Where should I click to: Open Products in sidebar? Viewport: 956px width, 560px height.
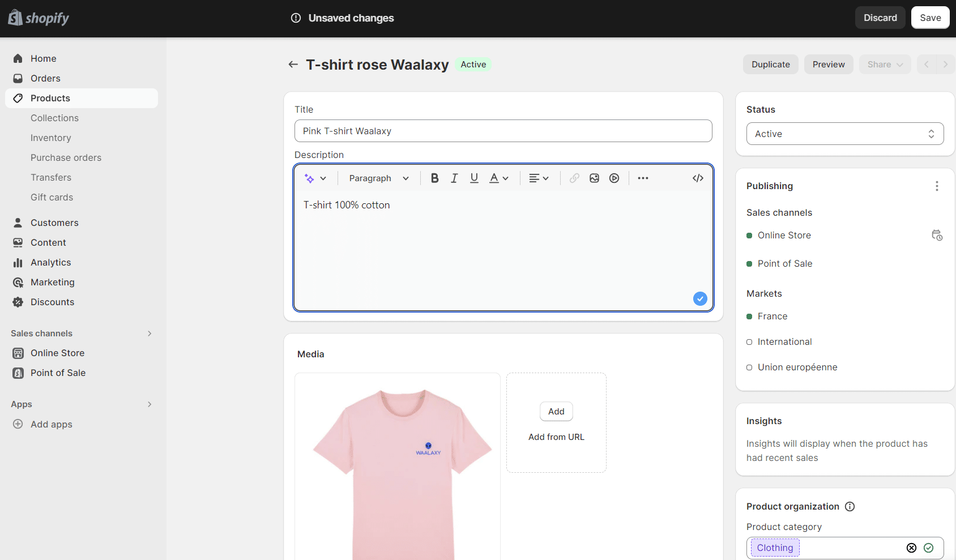[x=82, y=98]
